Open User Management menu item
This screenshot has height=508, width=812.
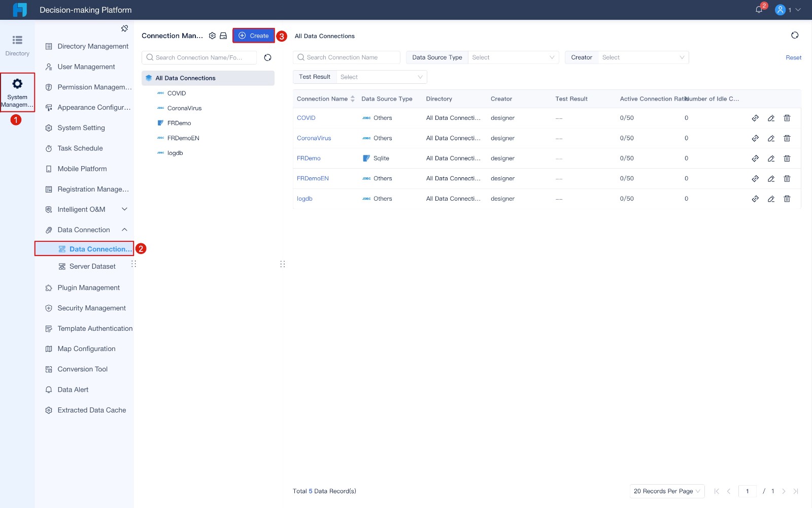pos(86,67)
